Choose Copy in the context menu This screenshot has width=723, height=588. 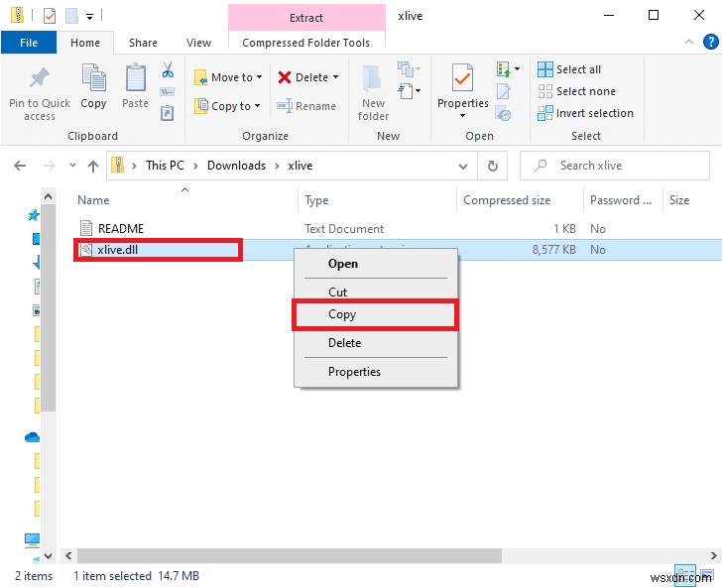(x=376, y=314)
